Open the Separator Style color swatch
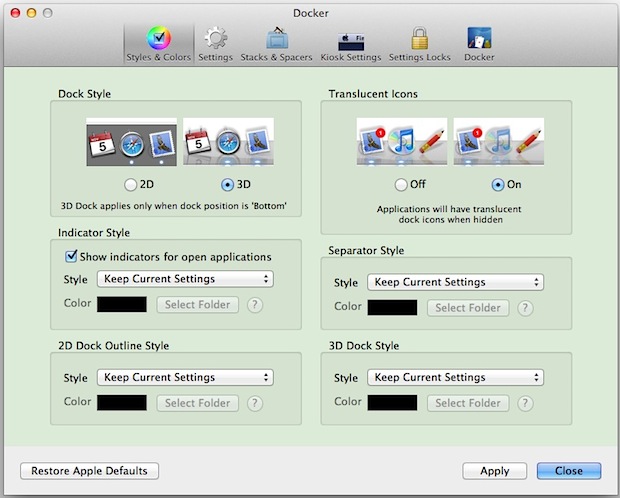This screenshot has width=620, height=498. (x=392, y=308)
